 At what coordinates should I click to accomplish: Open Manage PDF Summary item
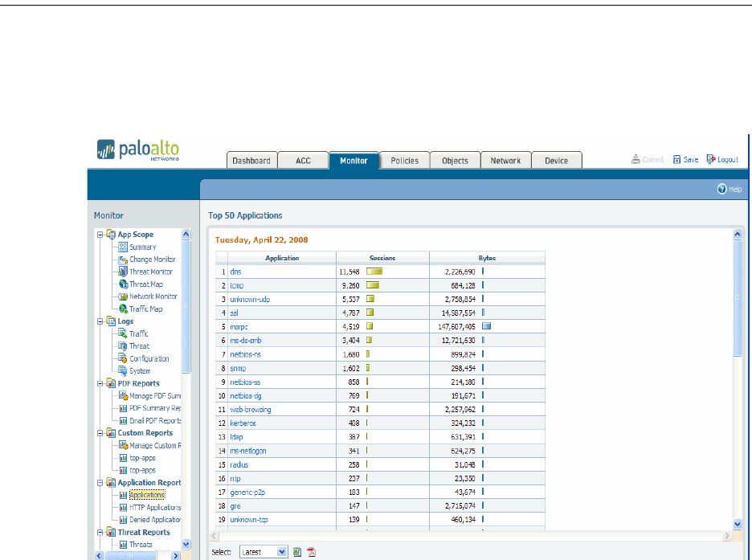click(x=155, y=396)
